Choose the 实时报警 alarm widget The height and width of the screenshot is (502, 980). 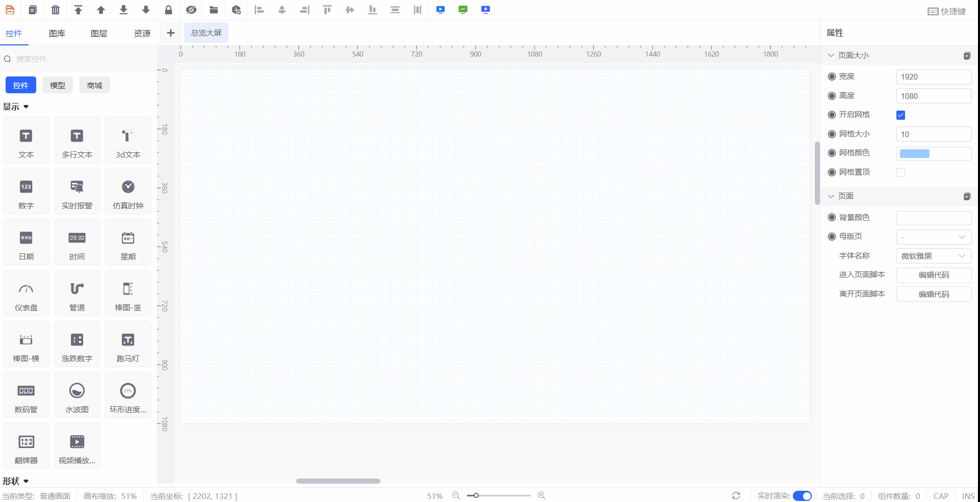tap(77, 191)
